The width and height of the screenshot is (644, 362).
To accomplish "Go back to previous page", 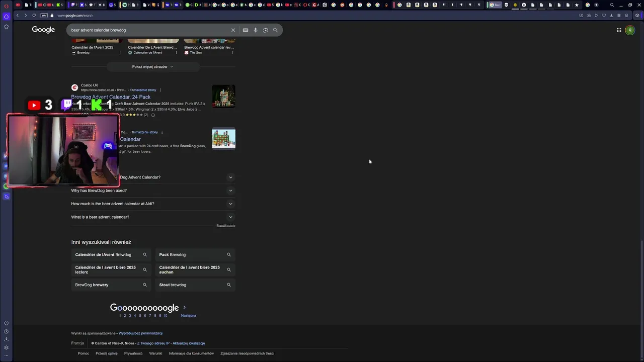I will 17,16.
